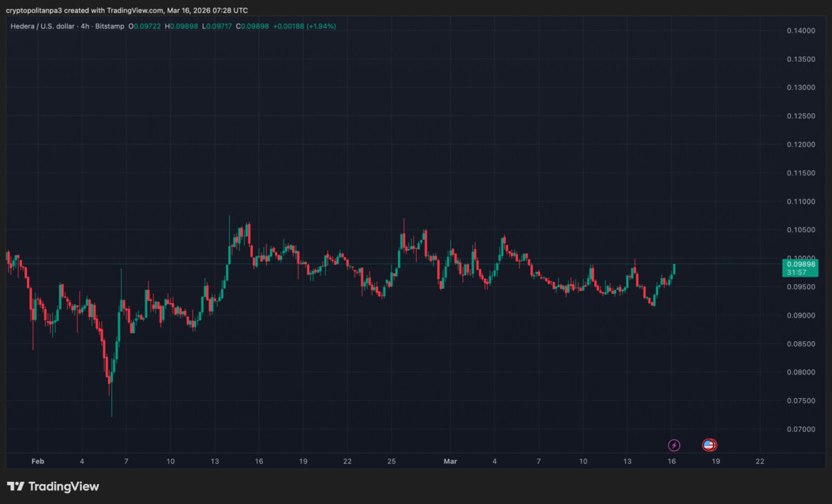Click the open value O0.09722

click(x=144, y=26)
